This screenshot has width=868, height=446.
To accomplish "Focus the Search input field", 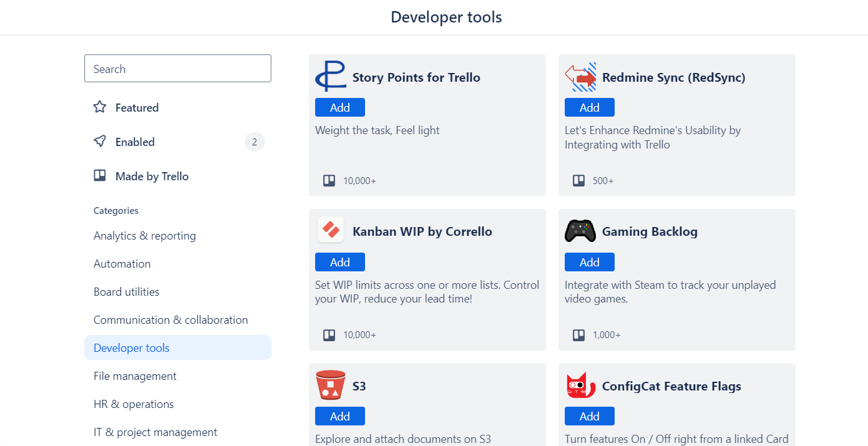I will (178, 69).
